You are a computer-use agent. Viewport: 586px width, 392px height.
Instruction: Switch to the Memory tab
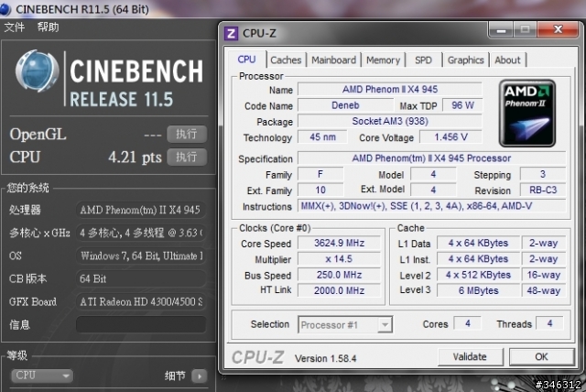coord(383,60)
